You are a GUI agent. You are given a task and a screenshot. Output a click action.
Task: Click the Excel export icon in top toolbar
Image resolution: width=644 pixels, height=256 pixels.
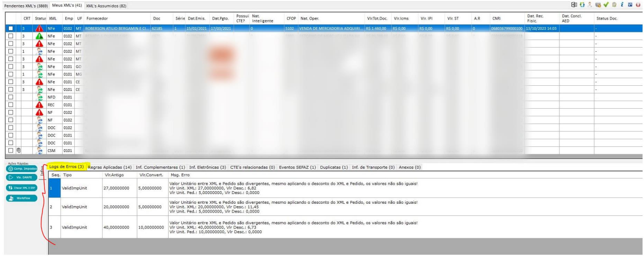click(x=575, y=5)
